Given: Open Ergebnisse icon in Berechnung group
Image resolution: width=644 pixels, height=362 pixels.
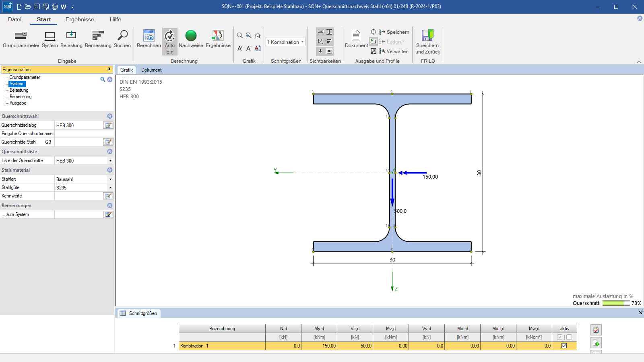Looking at the screenshot, I should pos(218,39).
